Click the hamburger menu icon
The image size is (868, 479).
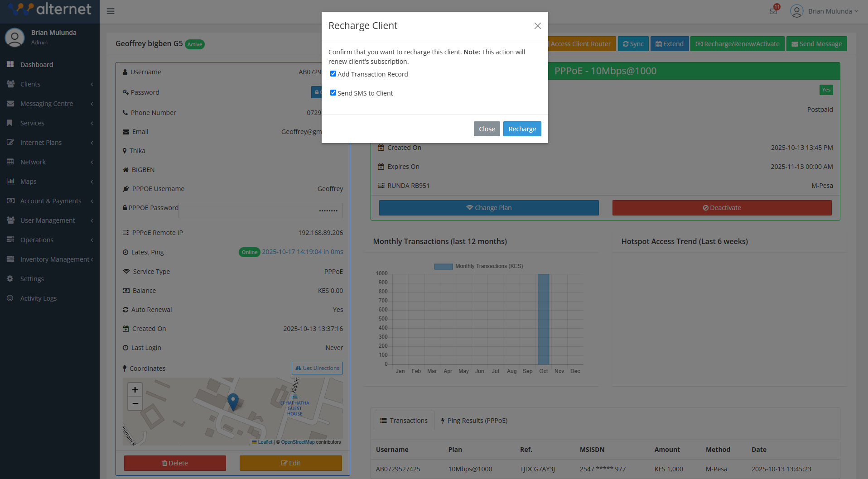click(111, 11)
